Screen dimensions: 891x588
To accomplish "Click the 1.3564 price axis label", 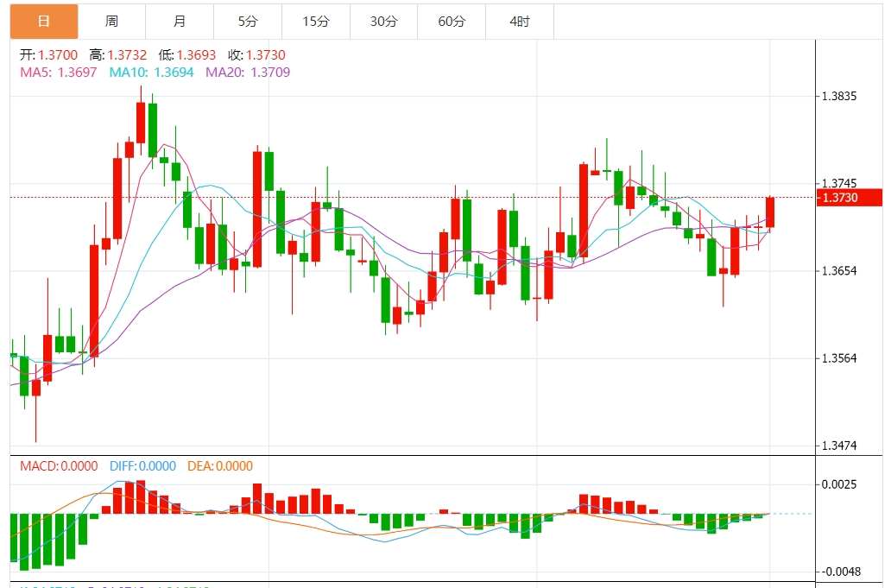I will pos(839,358).
